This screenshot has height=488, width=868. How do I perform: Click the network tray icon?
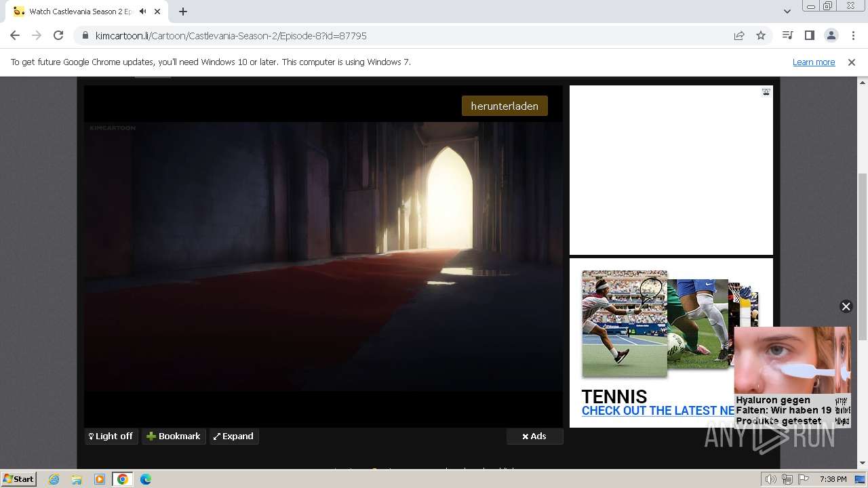click(787, 479)
